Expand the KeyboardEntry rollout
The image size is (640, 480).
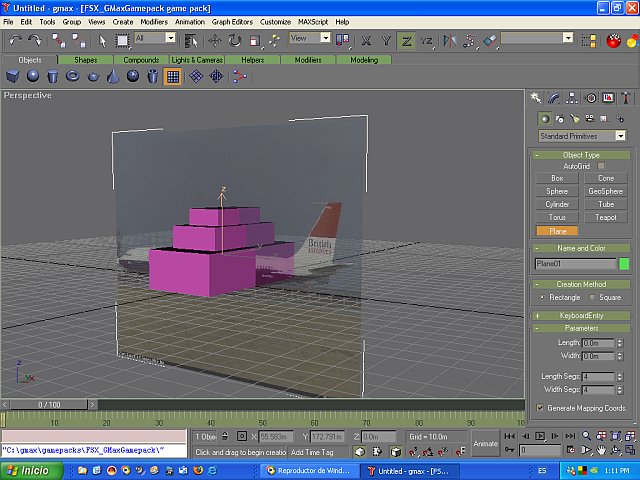[x=581, y=315]
